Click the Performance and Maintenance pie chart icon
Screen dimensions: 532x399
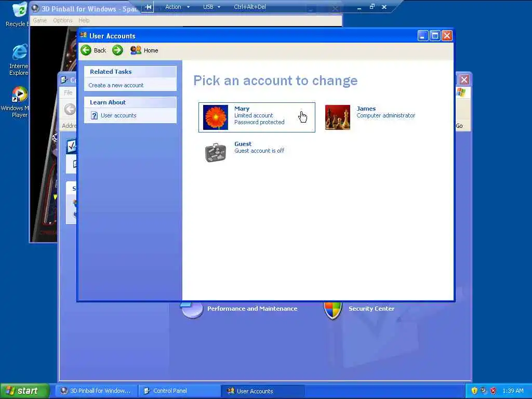tap(192, 310)
